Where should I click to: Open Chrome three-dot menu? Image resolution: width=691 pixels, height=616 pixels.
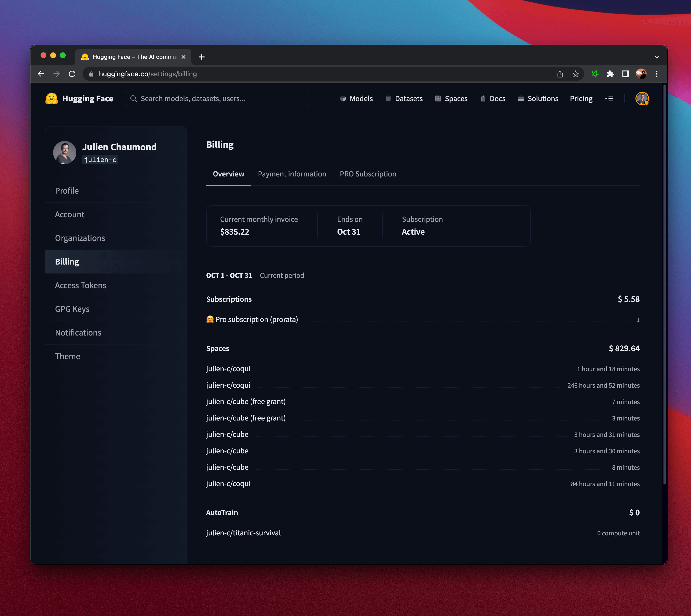(656, 74)
